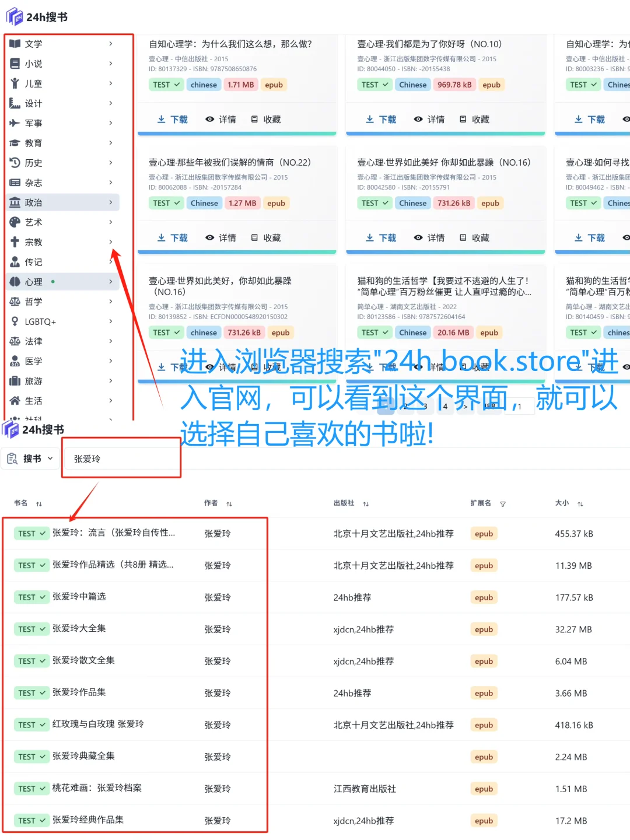
Task: Open 张爱玲：流言 book title
Action: pos(114,533)
